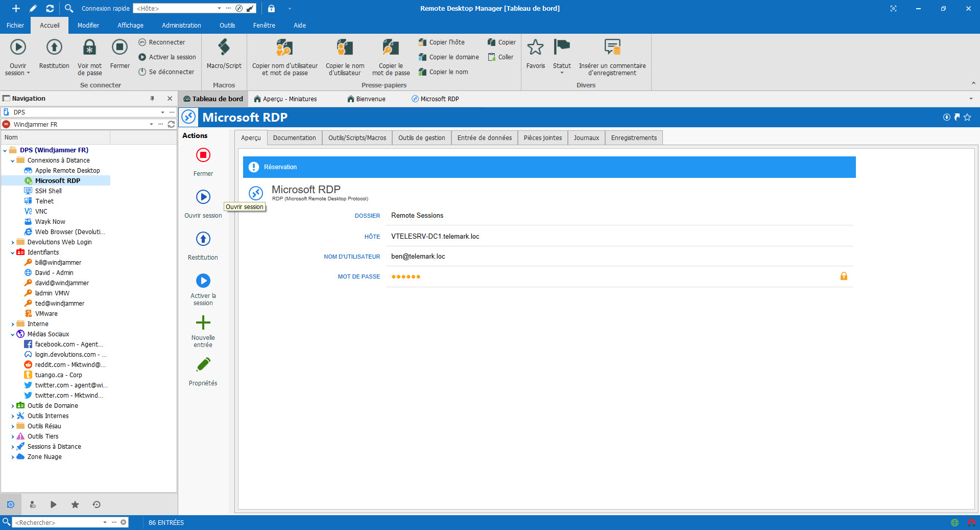This screenshot has width=980, height=530.
Task: Open the Journaux tab
Action: point(586,137)
